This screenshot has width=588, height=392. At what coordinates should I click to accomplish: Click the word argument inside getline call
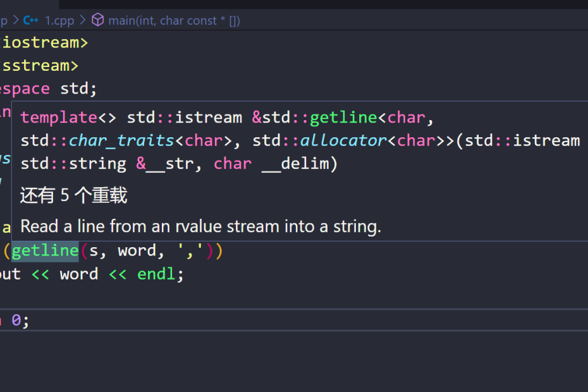[x=137, y=251]
